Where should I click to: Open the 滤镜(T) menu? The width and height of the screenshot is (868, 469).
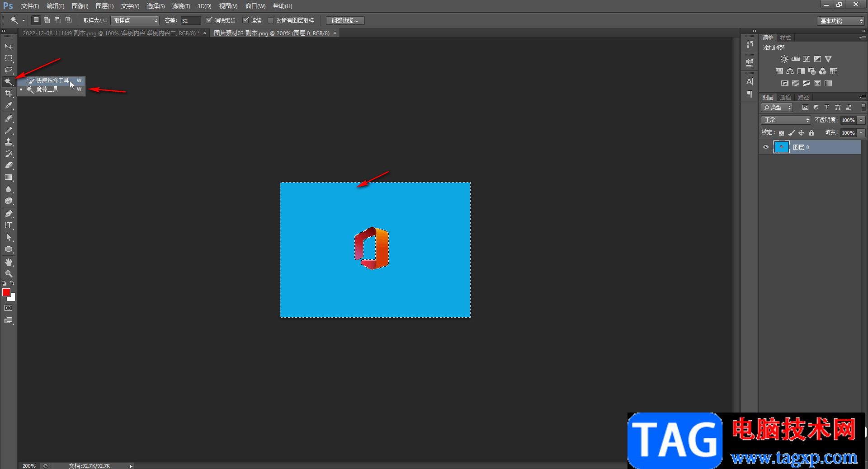coord(181,6)
